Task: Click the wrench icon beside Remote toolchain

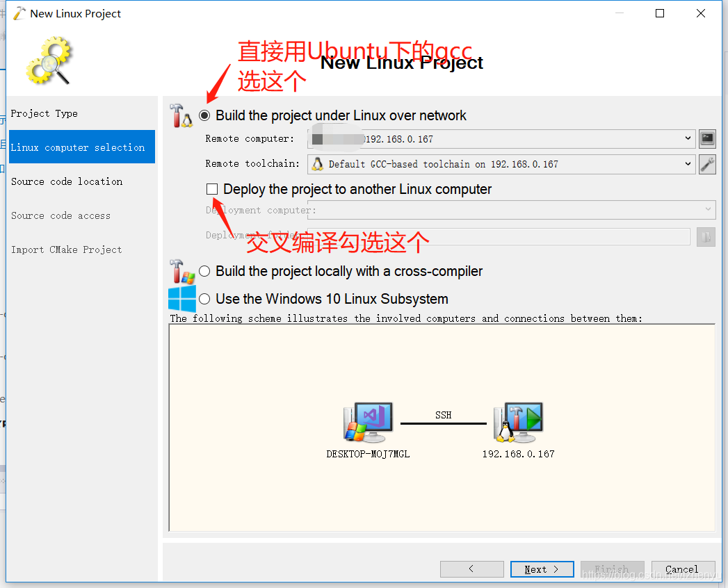Action: click(x=707, y=164)
